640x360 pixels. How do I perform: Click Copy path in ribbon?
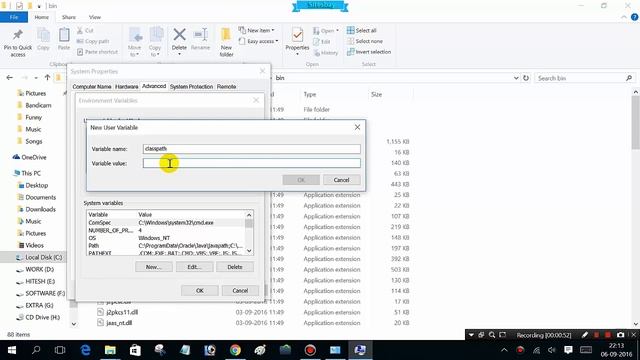[x=93, y=41]
